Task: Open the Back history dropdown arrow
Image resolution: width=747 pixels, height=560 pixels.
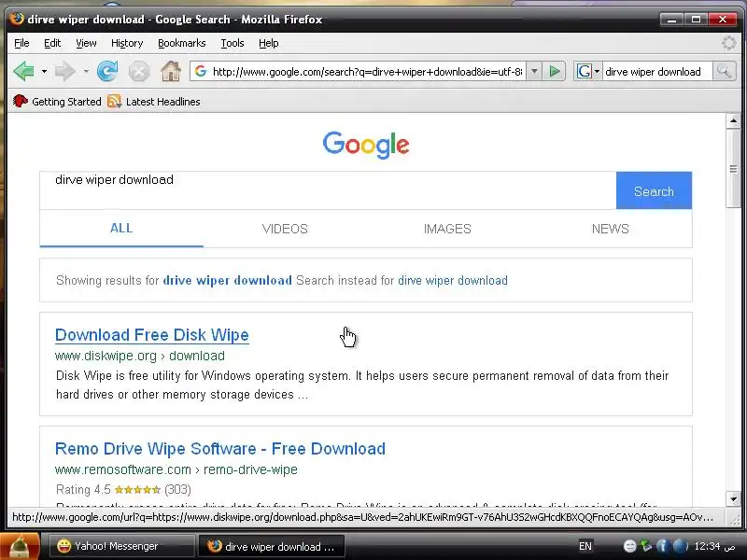Action: click(44, 72)
